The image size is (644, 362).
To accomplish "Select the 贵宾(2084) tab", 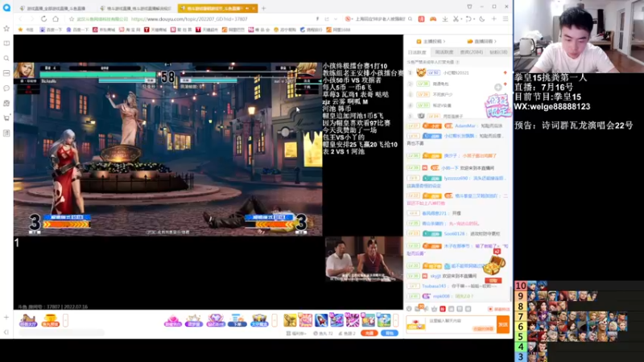I will click(471, 52).
